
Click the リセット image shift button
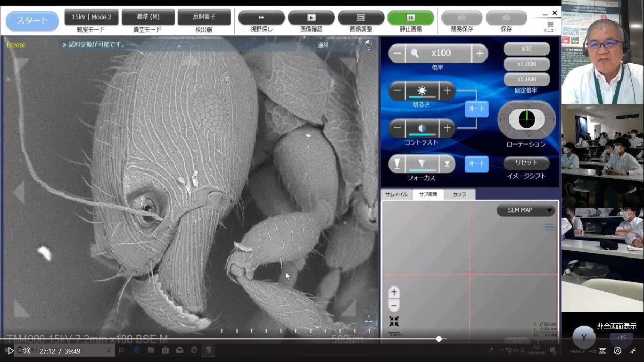(526, 163)
